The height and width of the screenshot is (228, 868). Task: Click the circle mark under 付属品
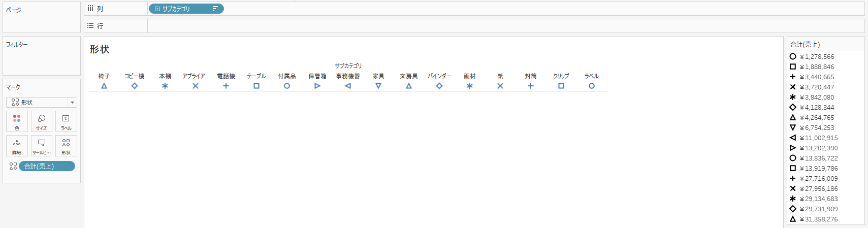[287, 86]
